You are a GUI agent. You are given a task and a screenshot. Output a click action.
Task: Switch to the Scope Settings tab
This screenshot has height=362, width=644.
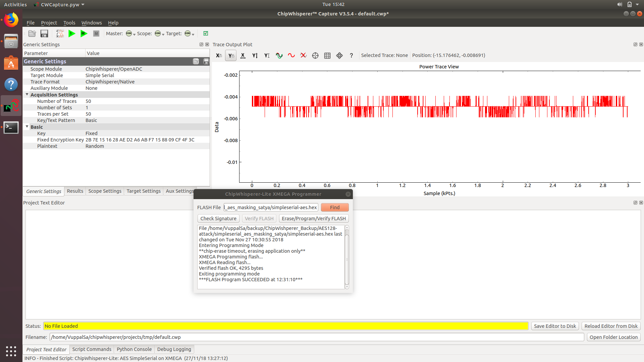pyautogui.click(x=105, y=191)
